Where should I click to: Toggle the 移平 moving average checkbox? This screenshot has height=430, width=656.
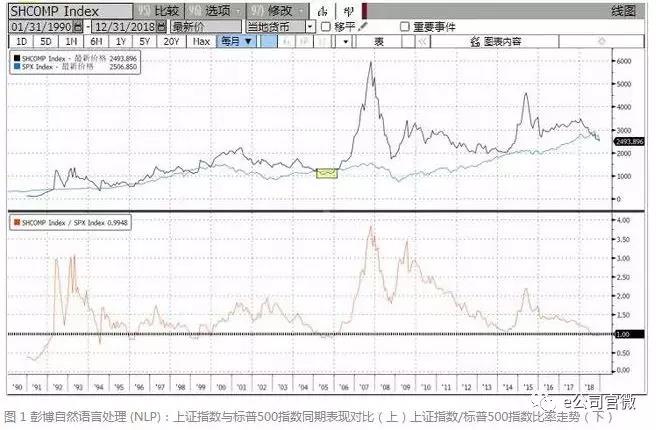coord(325,27)
